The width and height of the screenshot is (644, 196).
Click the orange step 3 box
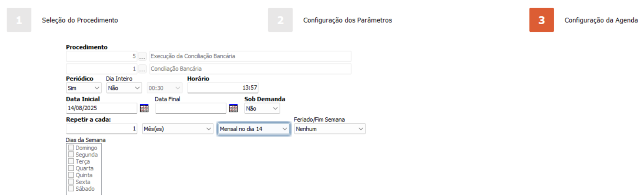(x=541, y=20)
